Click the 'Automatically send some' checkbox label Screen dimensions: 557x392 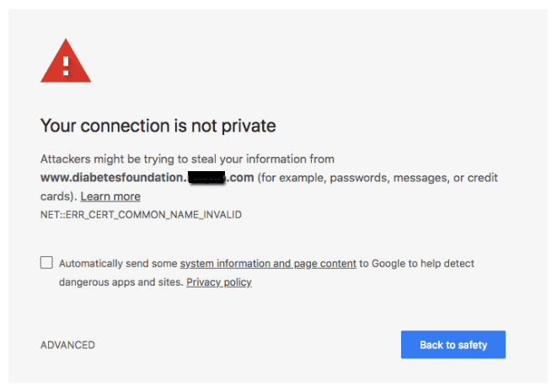118,264
